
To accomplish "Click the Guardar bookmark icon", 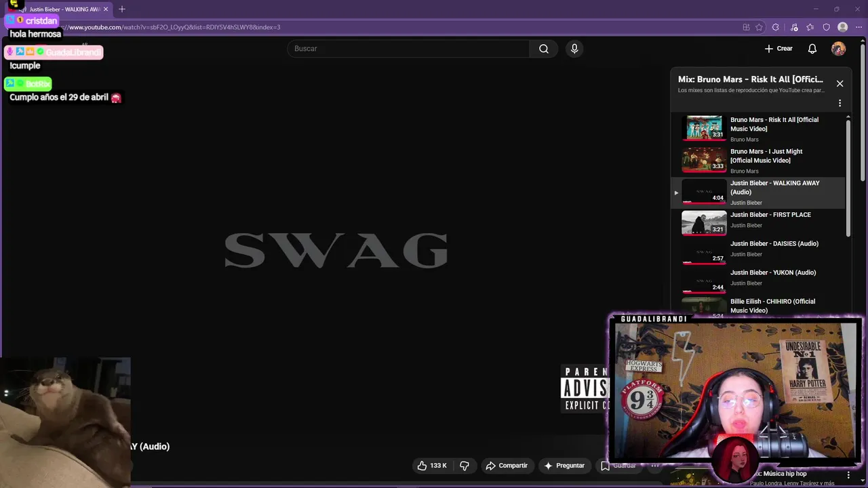I will (x=604, y=466).
